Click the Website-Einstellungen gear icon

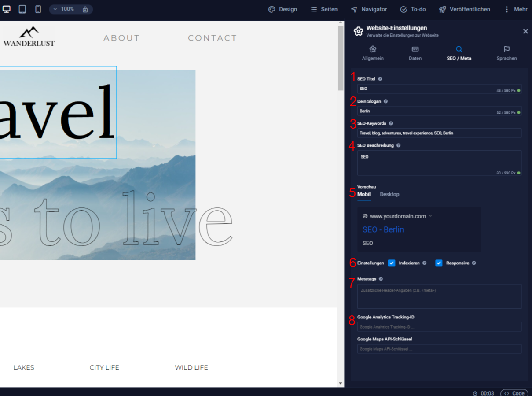[358, 31]
